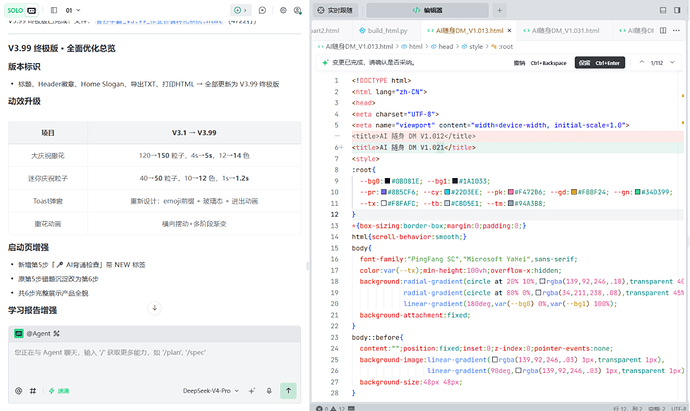Open the user account icon
The image size is (690, 411).
click(x=297, y=10)
